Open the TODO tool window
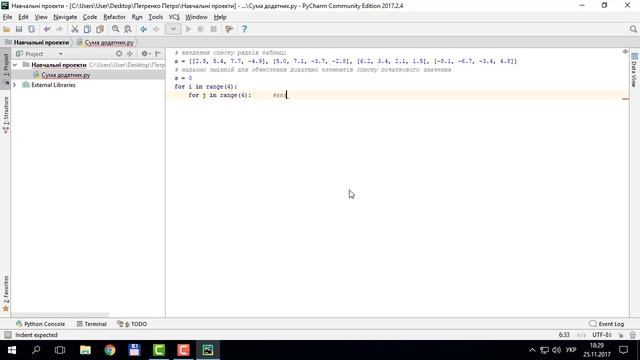 [132, 324]
